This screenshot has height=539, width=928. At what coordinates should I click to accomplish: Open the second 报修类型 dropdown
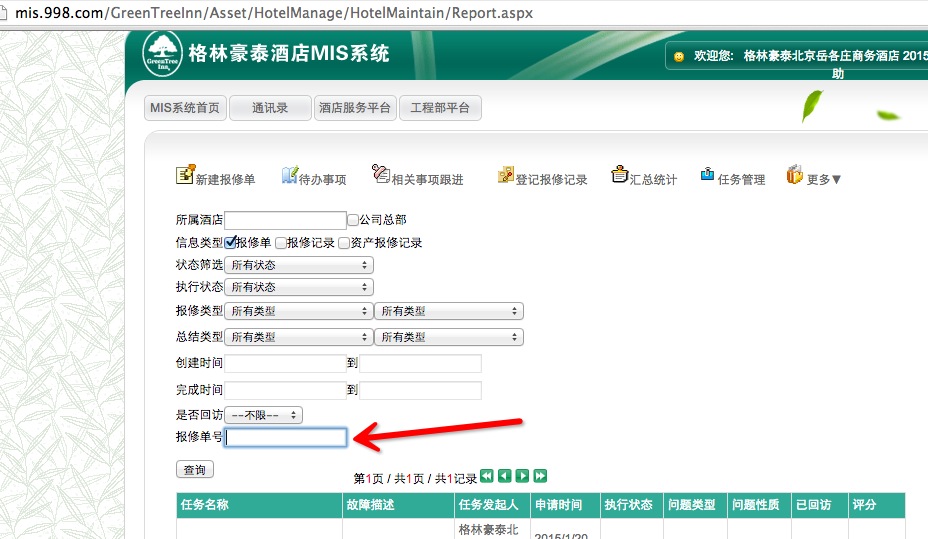449,311
